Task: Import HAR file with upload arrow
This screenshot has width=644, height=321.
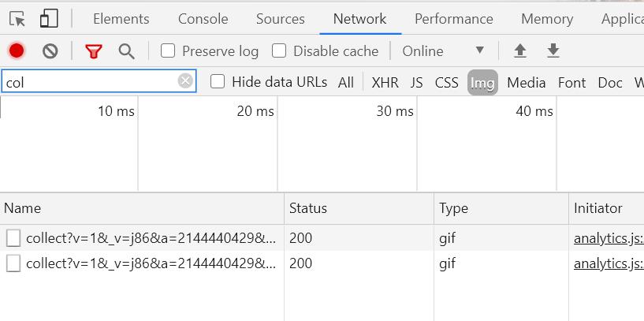Action: 520,51
